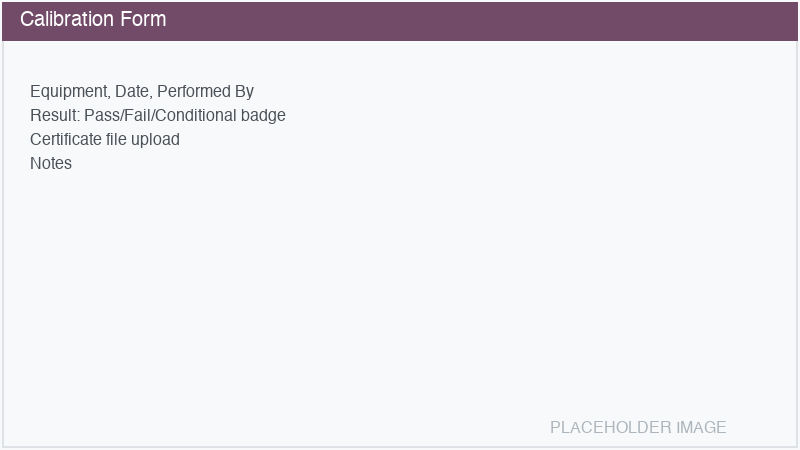Click the word "IMAGE" in the watermark

tap(701, 427)
